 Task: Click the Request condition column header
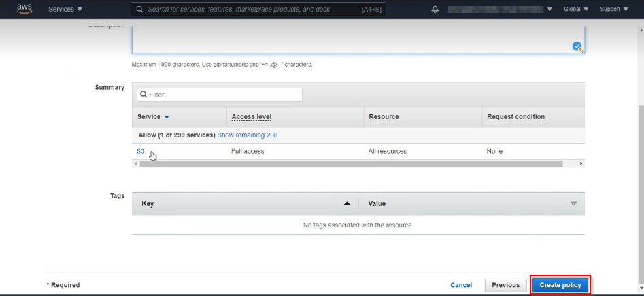click(516, 117)
